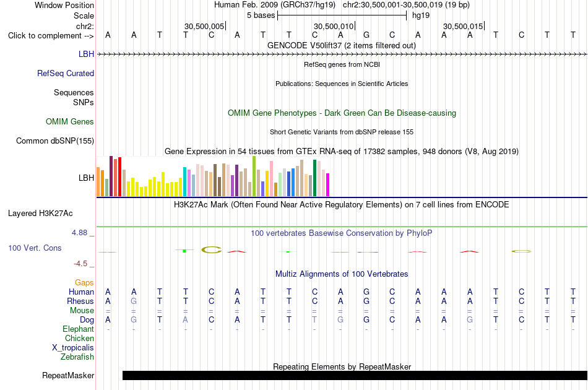Screen dimensions: 588x390
Task: Click the OMIM Genes track label
Action: 70,121
